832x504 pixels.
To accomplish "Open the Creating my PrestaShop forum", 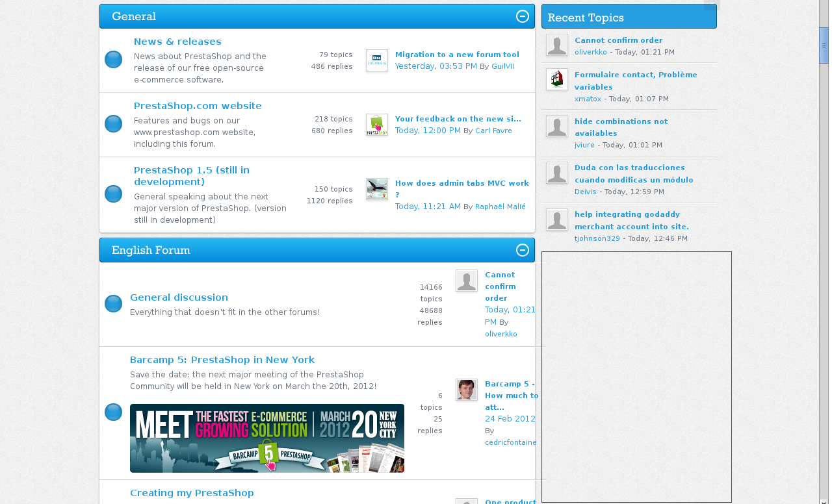I will (192, 493).
